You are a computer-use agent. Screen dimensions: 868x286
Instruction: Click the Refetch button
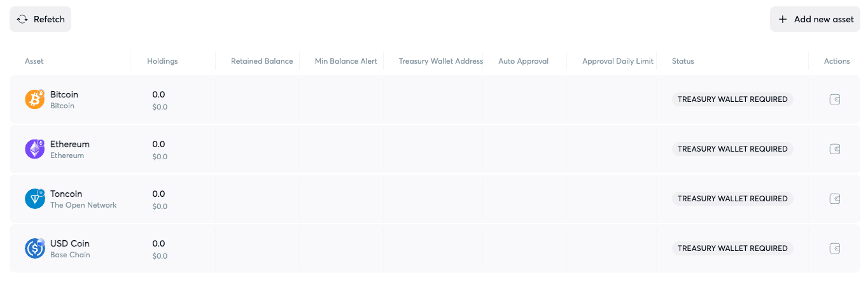(41, 19)
